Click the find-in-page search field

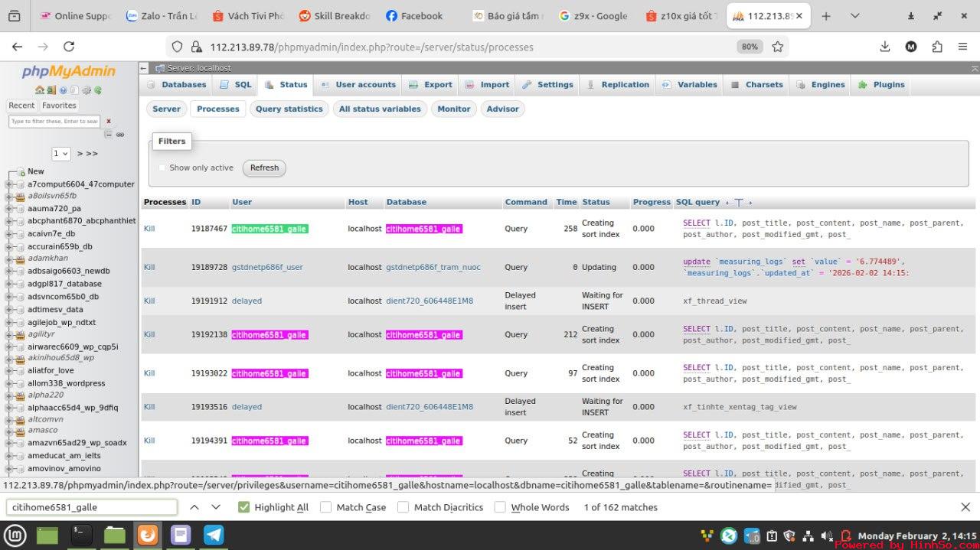tap(92, 507)
